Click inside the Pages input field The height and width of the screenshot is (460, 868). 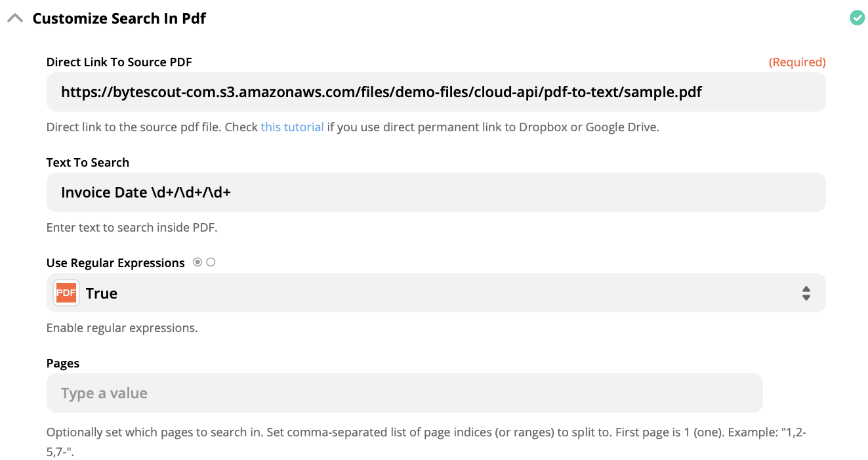(x=403, y=393)
